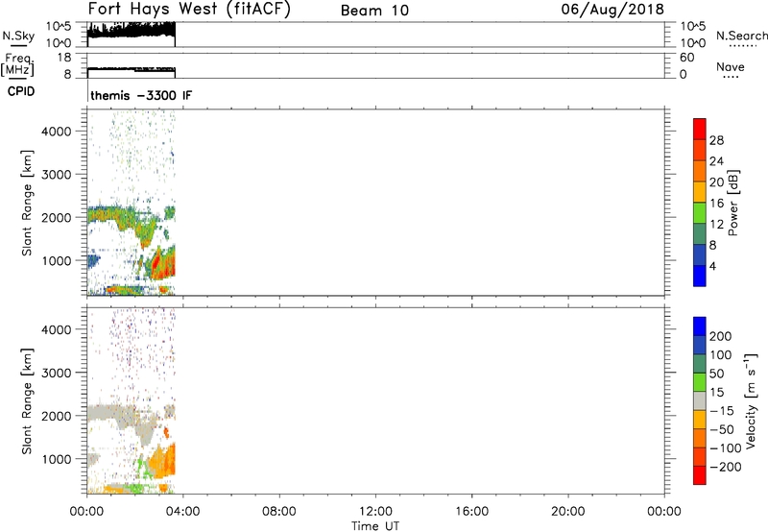Click the 'Time UT' axis title
768x532 pixels.
pyautogui.click(x=375, y=526)
